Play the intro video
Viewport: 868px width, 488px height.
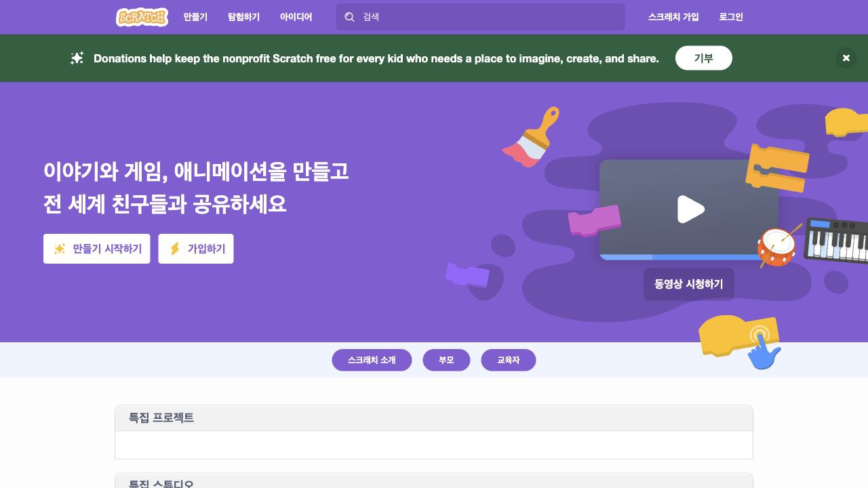691,209
